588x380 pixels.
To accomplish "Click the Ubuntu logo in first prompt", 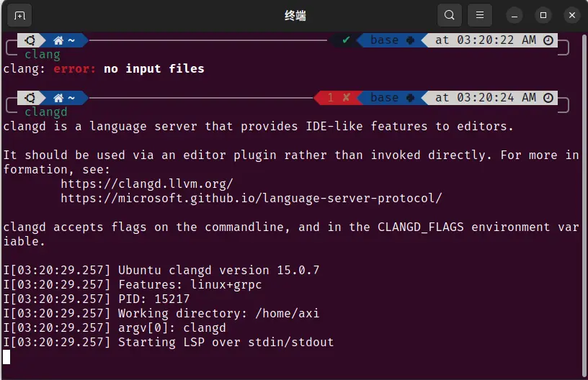I will click(x=30, y=40).
